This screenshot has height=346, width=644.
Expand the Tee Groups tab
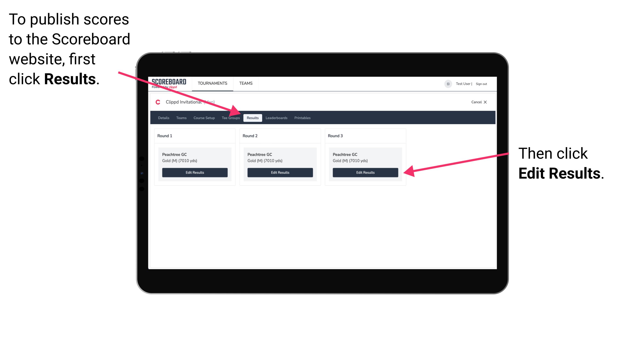(x=230, y=118)
